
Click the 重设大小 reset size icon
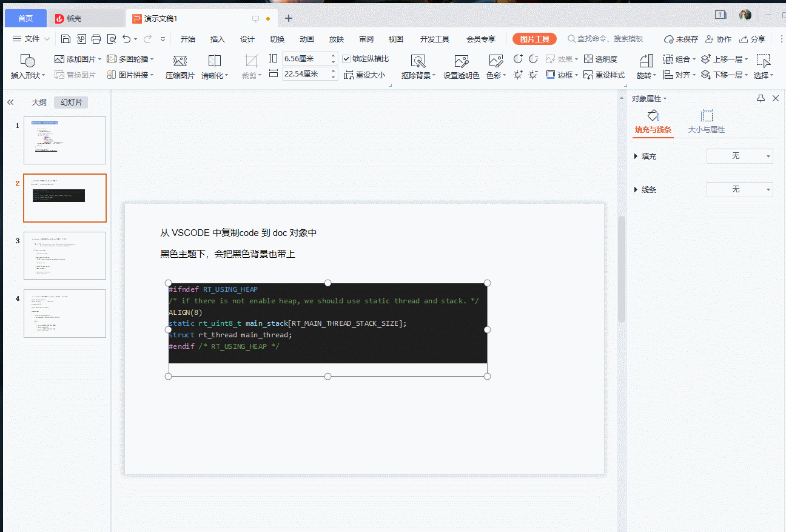click(x=349, y=75)
